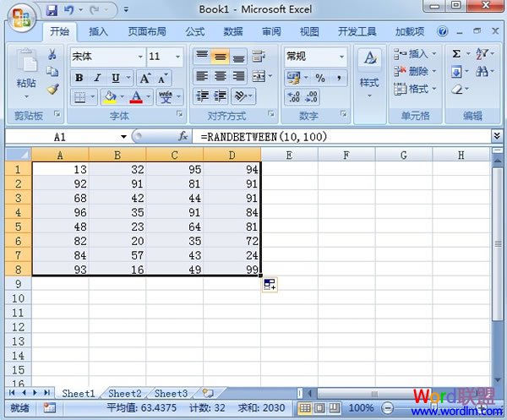Increase font size with grow font icon
The image size is (507, 420).
point(144,78)
